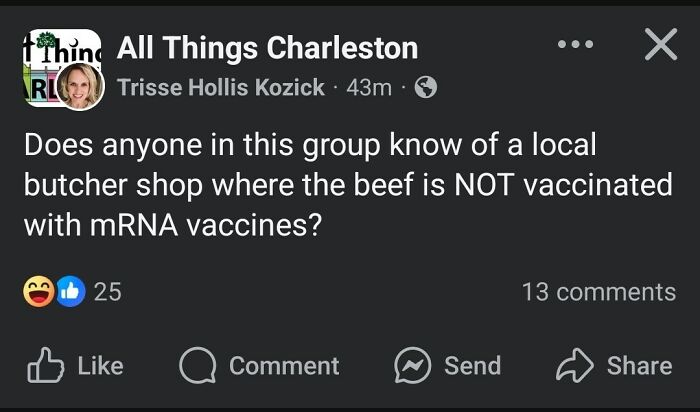Click the Messenger Send icon
This screenshot has width=700, height=412.
(413, 365)
